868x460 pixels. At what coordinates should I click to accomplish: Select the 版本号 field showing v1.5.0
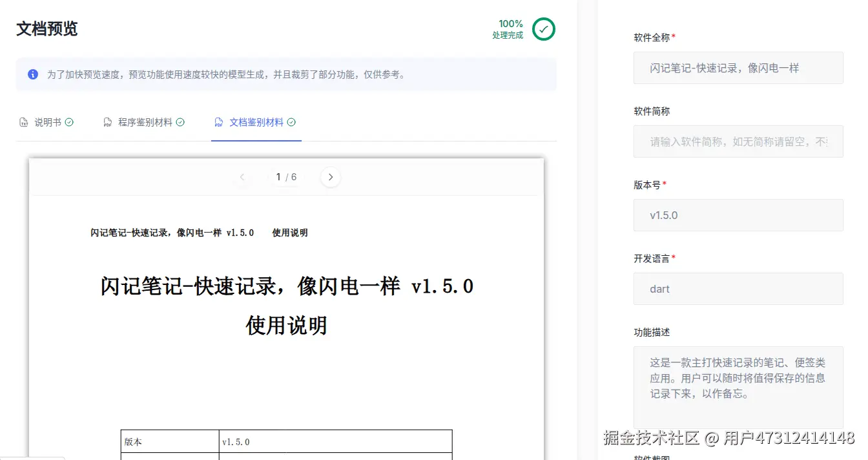(738, 215)
